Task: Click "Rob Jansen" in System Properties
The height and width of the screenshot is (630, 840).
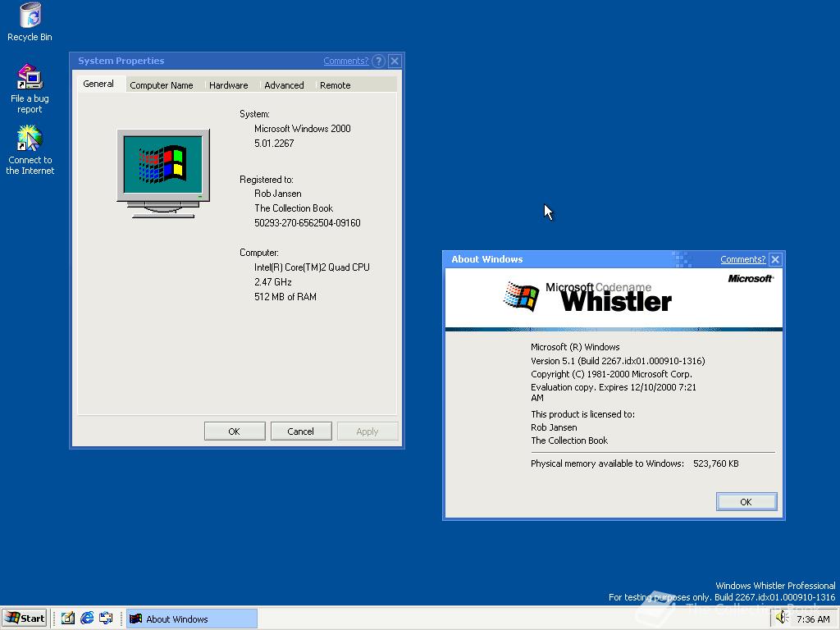Action: (278, 194)
